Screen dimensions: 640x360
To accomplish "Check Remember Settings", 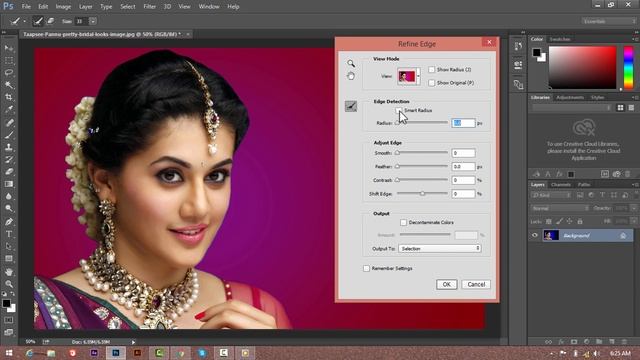I will click(366, 269).
